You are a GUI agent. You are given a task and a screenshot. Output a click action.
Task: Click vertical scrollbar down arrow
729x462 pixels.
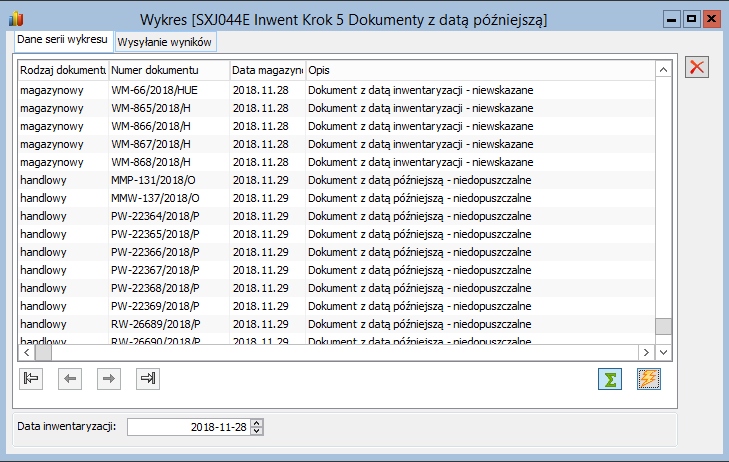663,352
